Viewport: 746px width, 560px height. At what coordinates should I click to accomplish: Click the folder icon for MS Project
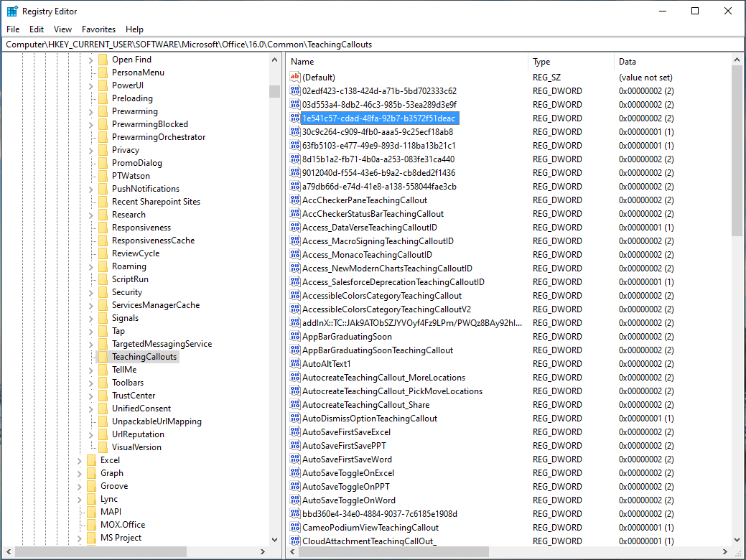[91, 538]
